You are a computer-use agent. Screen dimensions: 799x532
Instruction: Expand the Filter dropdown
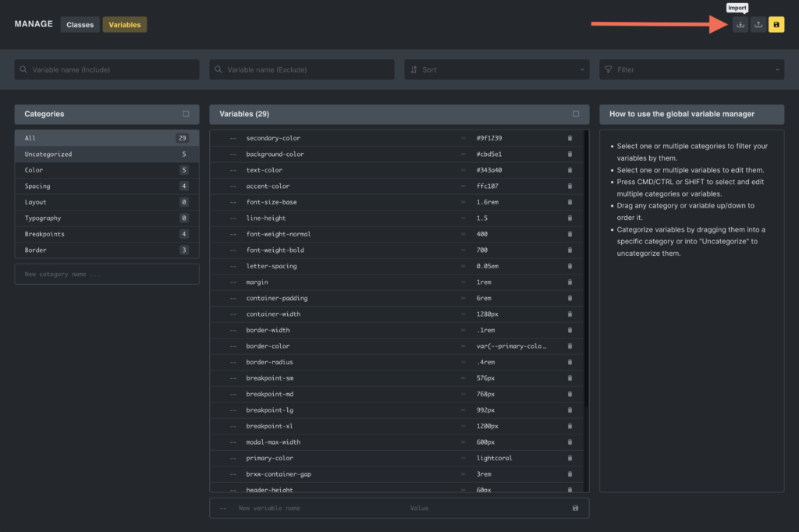691,69
